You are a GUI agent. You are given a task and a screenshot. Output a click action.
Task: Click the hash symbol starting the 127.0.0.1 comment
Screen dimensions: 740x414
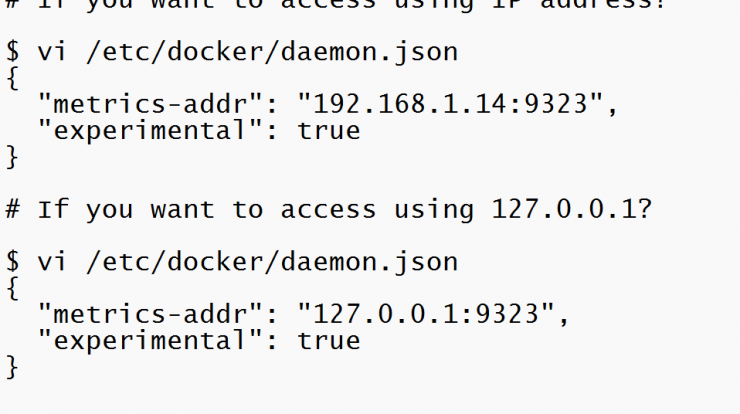(x=13, y=210)
